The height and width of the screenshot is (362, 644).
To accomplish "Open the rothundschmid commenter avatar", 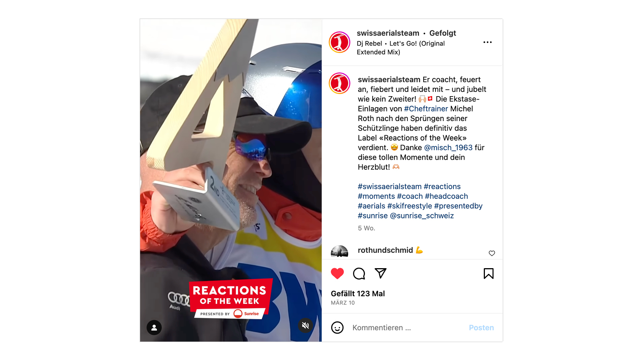I will [340, 251].
